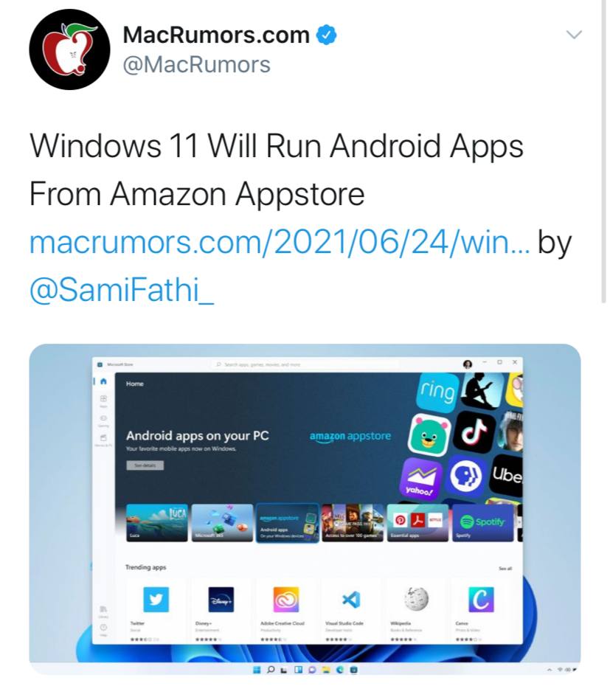This screenshot has width=610, height=700.
Task: Expand the tweet options chevron
Action: pyautogui.click(x=574, y=35)
